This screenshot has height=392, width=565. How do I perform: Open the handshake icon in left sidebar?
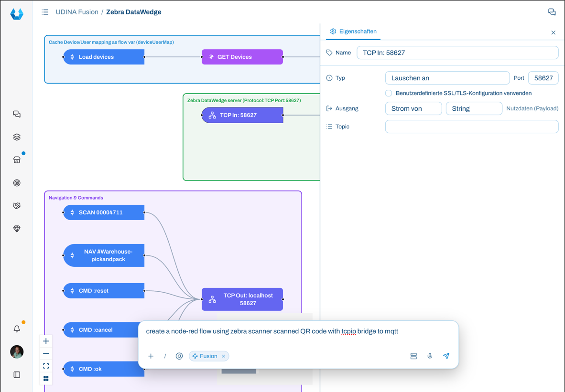(x=17, y=205)
